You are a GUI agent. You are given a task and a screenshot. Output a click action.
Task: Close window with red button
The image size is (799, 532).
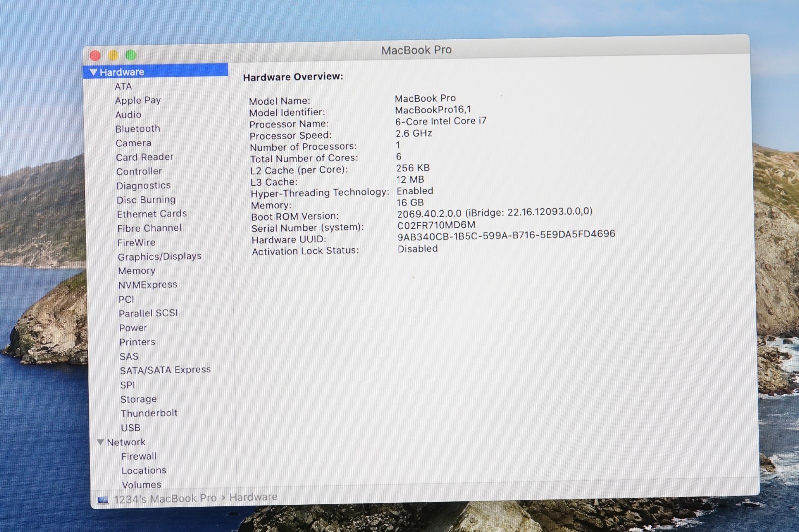tap(95, 56)
